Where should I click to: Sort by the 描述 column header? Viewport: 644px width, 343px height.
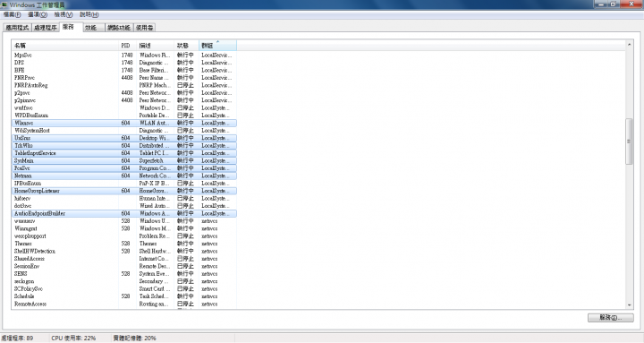pos(156,46)
